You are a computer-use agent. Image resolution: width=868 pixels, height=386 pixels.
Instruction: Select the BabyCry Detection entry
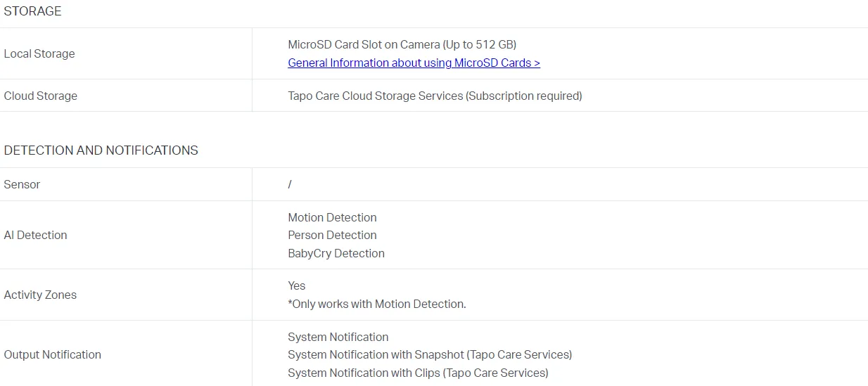pos(336,253)
